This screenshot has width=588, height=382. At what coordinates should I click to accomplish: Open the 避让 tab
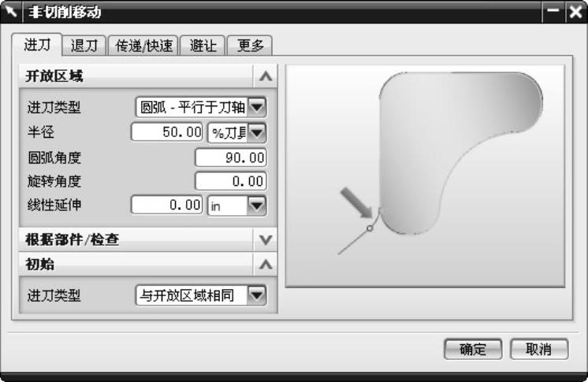pos(203,46)
